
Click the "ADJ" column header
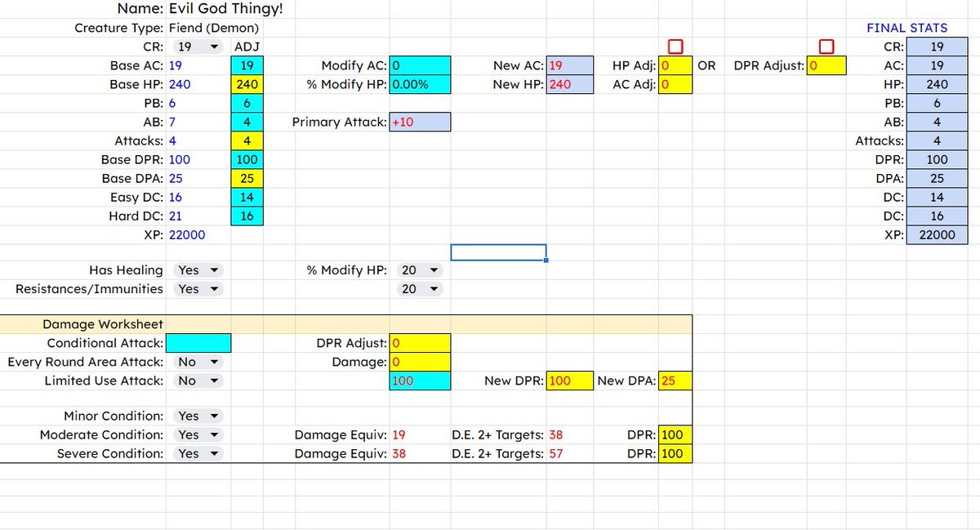(247, 47)
